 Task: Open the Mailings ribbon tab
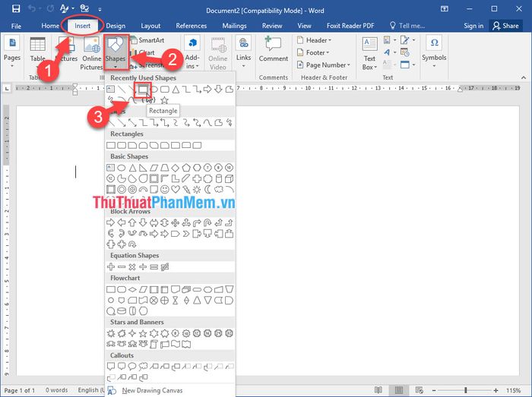233,25
